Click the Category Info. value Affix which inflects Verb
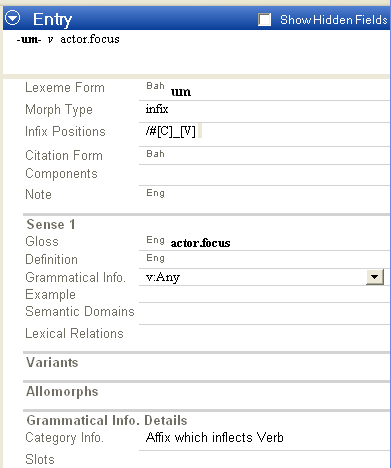 (215, 437)
